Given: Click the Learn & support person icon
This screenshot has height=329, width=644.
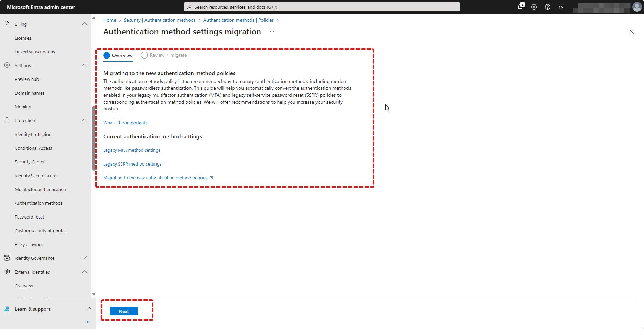Looking at the screenshot, I should click(7, 309).
